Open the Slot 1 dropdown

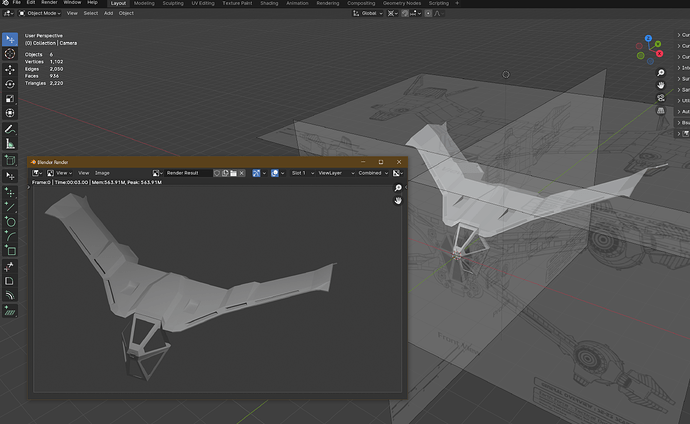302,173
